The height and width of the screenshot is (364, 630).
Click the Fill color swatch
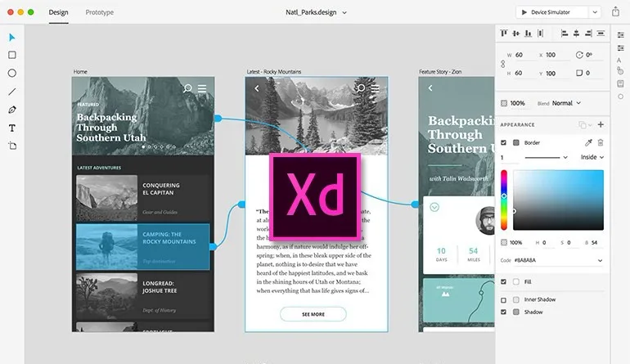click(516, 281)
